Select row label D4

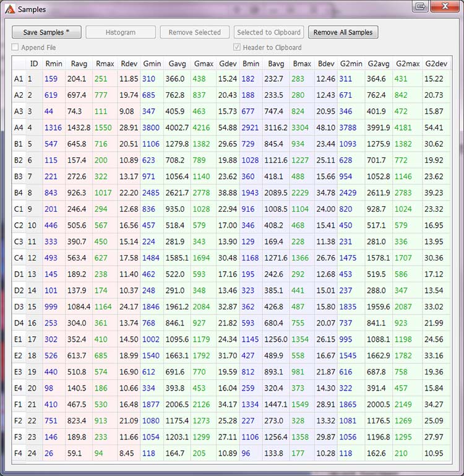[x=19, y=323]
